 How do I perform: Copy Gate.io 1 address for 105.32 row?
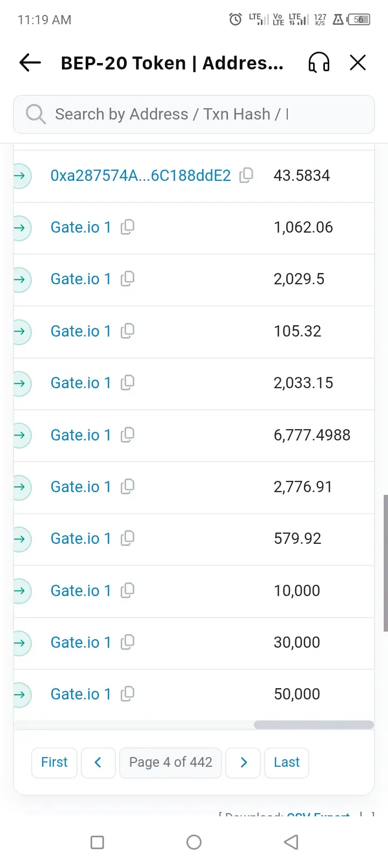(x=128, y=331)
